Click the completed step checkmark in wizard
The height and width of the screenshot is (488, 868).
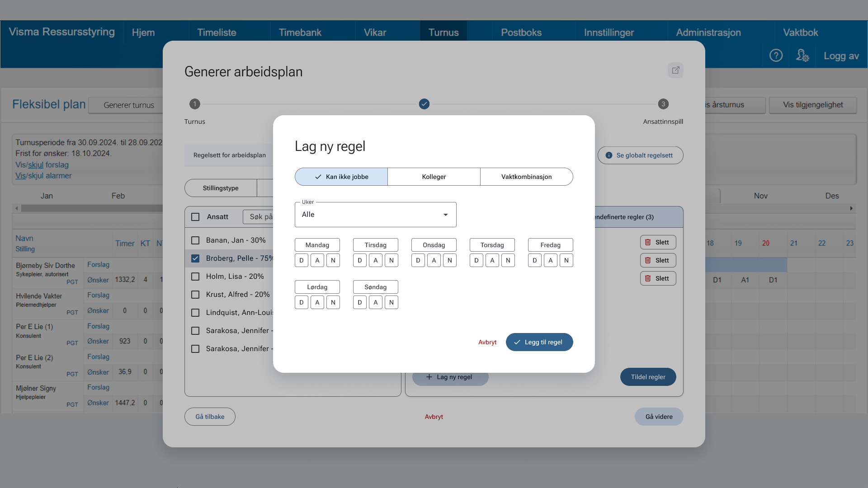tap(424, 104)
